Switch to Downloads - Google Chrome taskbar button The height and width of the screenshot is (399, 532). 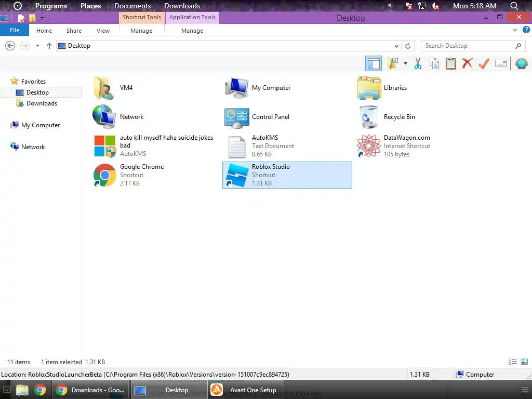click(90, 390)
